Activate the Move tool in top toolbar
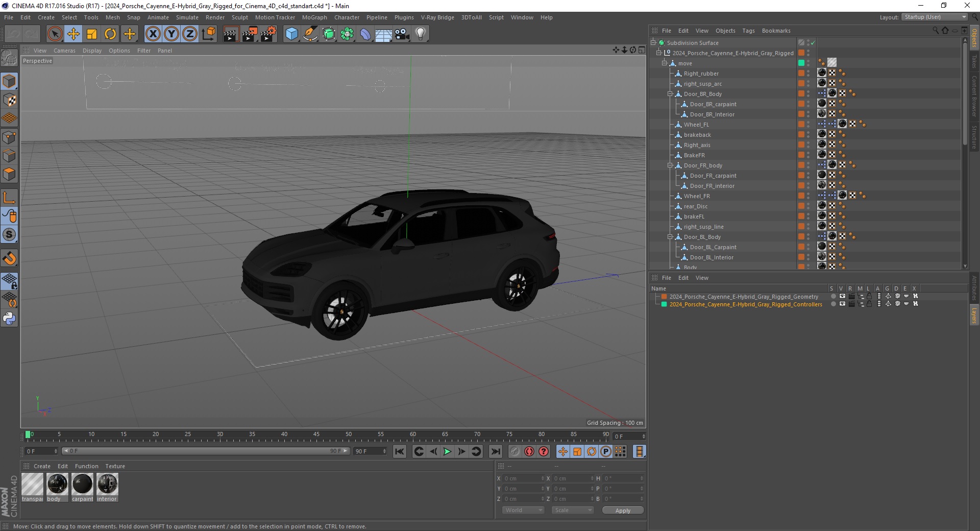 click(x=73, y=34)
